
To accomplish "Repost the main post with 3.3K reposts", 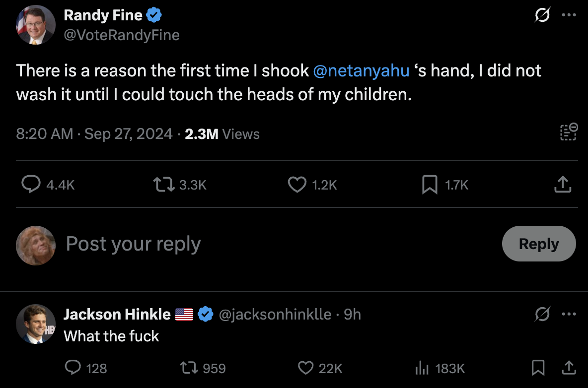I will 164,185.
